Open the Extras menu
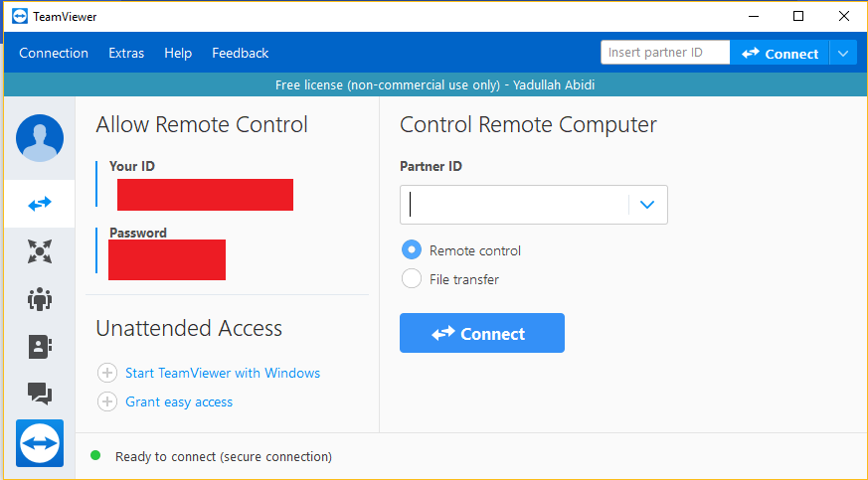Image resolution: width=868 pixels, height=480 pixels. (x=126, y=53)
